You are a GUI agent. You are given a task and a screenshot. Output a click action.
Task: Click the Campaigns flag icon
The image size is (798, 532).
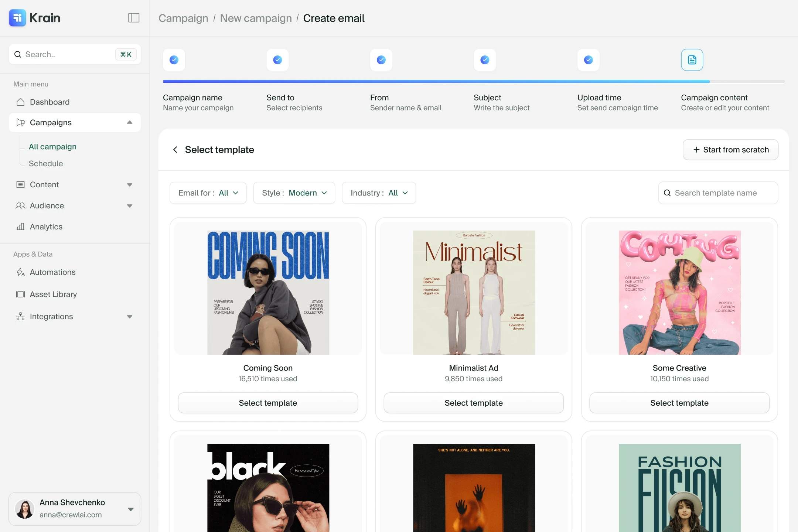pos(21,122)
